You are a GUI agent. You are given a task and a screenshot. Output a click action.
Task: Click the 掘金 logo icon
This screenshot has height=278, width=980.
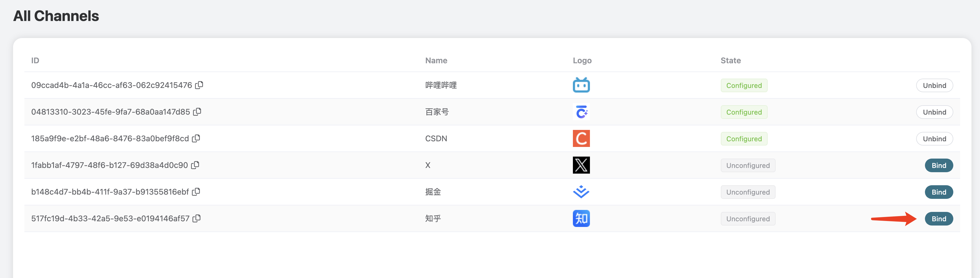point(581,192)
